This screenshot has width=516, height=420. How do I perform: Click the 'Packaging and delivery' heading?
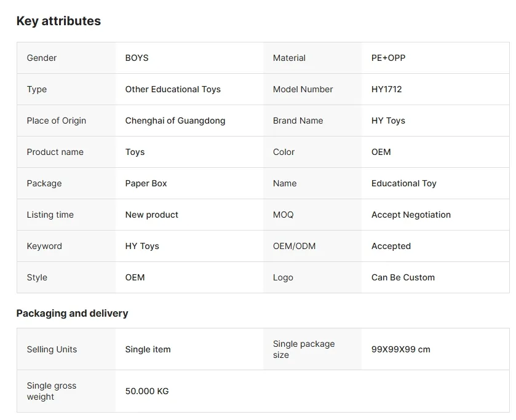pyautogui.click(x=72, y=313)
